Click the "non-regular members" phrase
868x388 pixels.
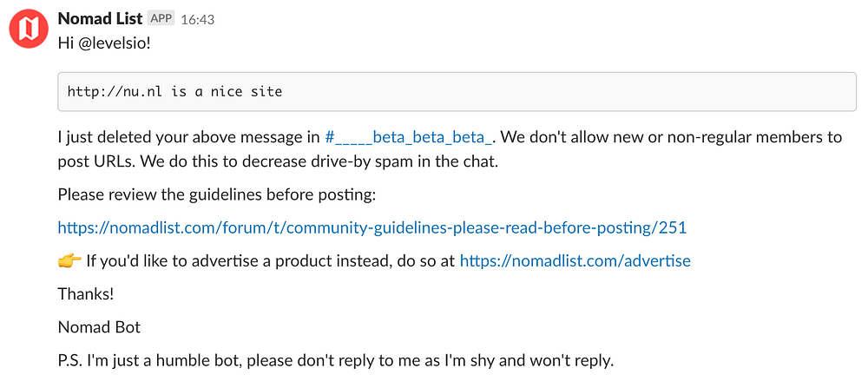pyautogui.click(x=738, y=137)
